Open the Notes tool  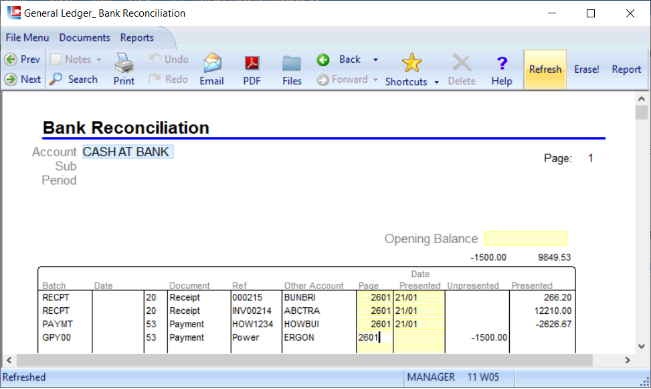[x=71, y=59]
